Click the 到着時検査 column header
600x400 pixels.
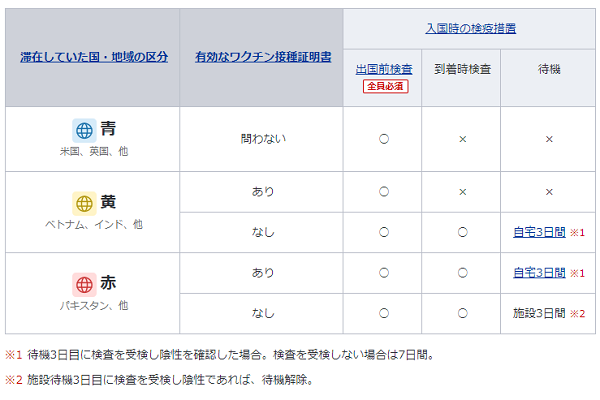pos(462,69)
